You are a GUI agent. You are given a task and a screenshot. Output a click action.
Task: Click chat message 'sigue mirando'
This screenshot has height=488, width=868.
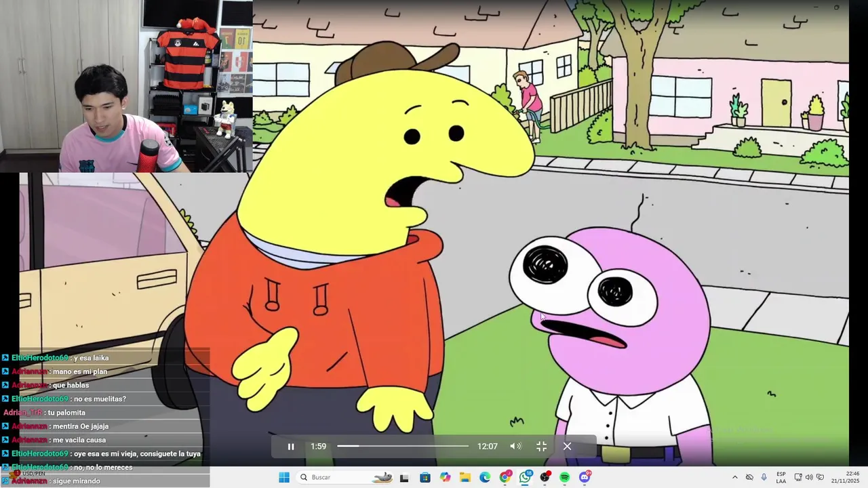pos(77,481)
